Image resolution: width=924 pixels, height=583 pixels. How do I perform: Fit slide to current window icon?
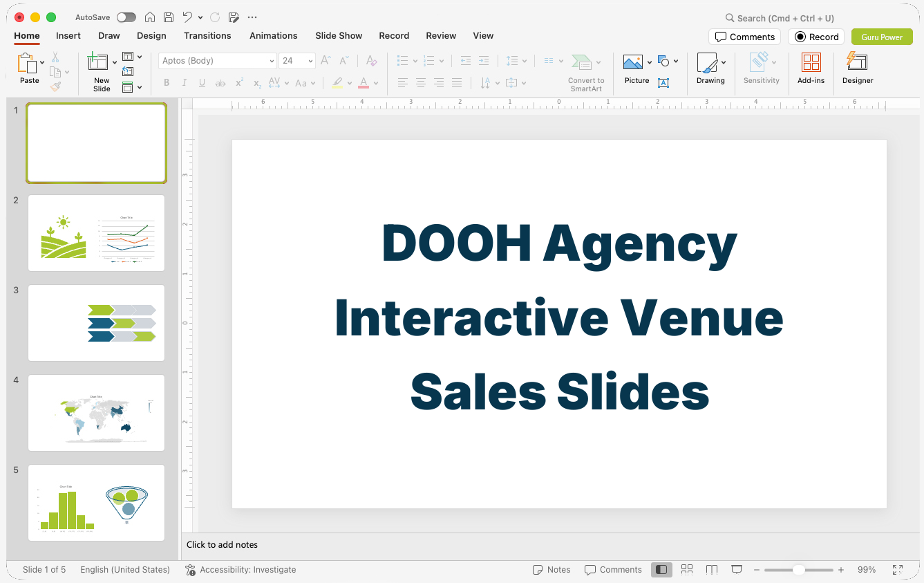coord(897,569)
